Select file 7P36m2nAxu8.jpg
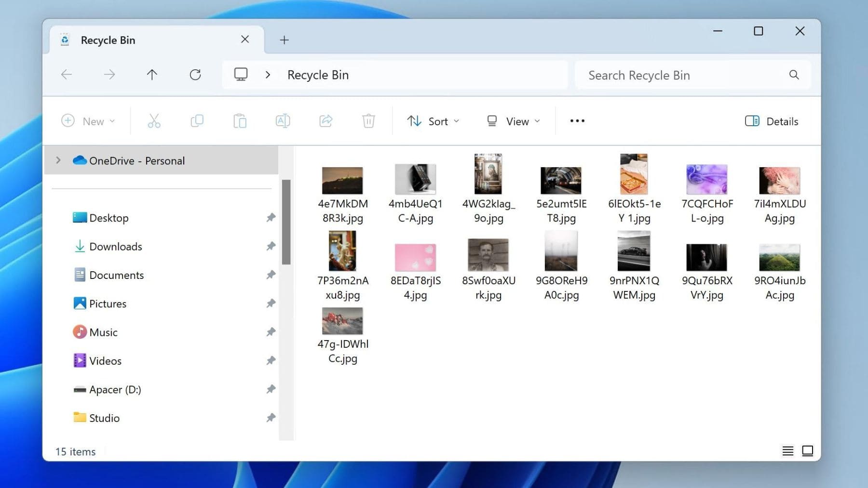868x488 pixels. (x=342, y=266)
